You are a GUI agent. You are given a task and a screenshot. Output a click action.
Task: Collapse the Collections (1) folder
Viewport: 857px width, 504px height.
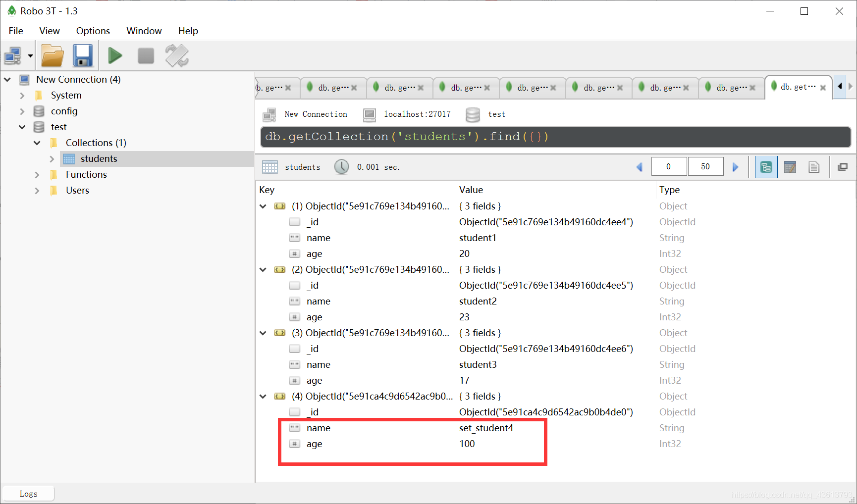click(37, 143)
